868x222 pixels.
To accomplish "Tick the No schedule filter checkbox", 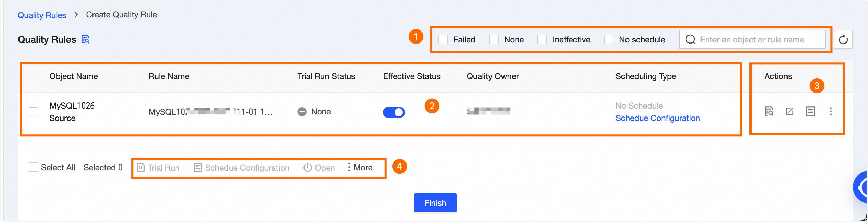I will [609, 40].
